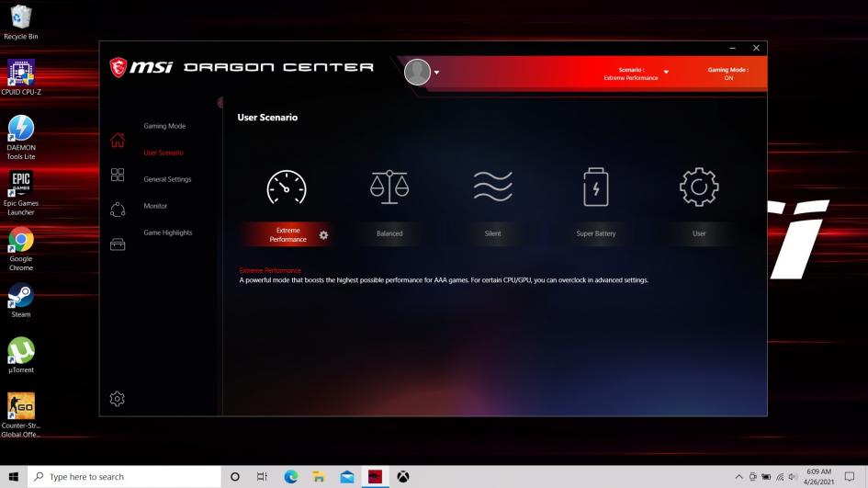Open the General Settings menu item
Image resolution: width=868 pixels, height=488 pixels.
[167, 179]
